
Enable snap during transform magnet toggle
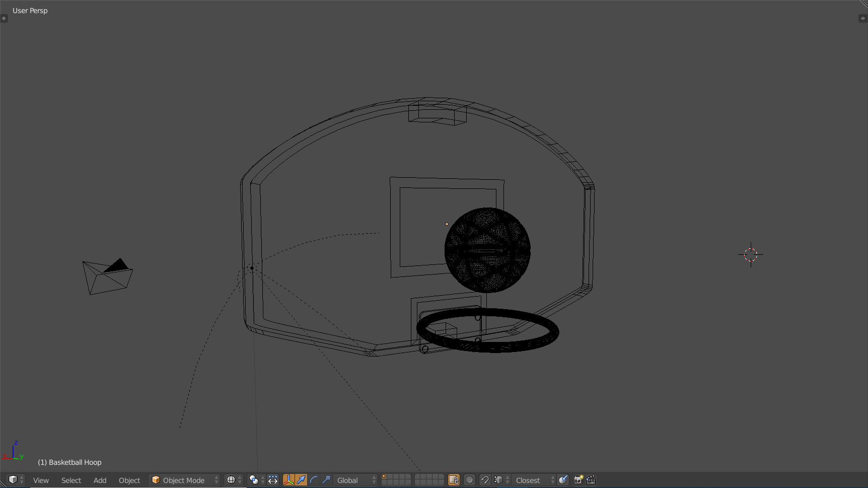(x=485, y=480)
